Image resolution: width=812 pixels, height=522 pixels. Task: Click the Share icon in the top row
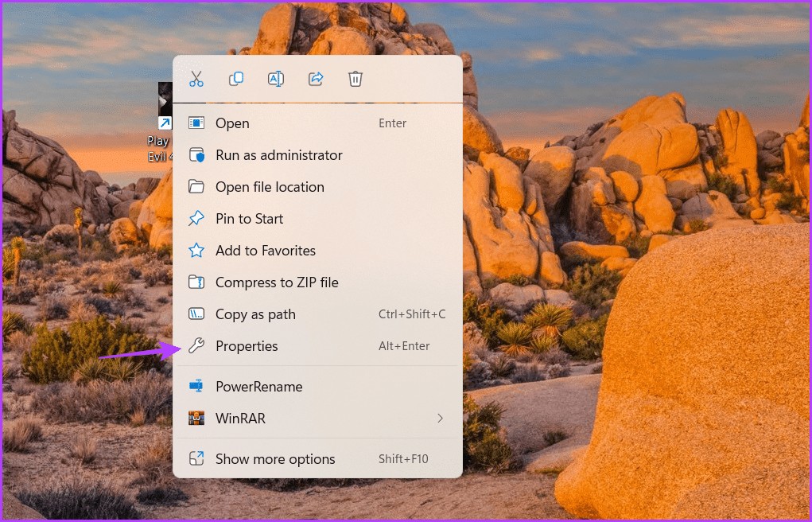tap(316, 79)
